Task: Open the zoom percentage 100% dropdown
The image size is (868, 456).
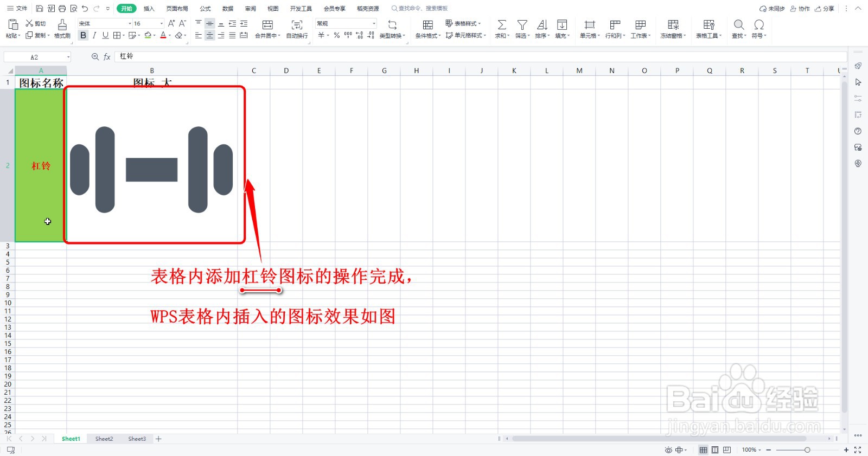Action: click(x=751, y=450)
